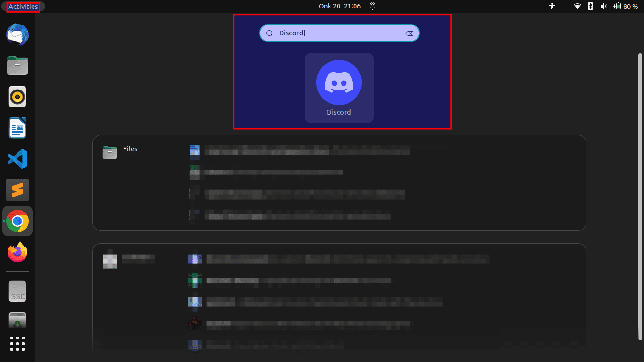Open the SSD drive in dock
644x362 pixels.
tap(17, 292)
